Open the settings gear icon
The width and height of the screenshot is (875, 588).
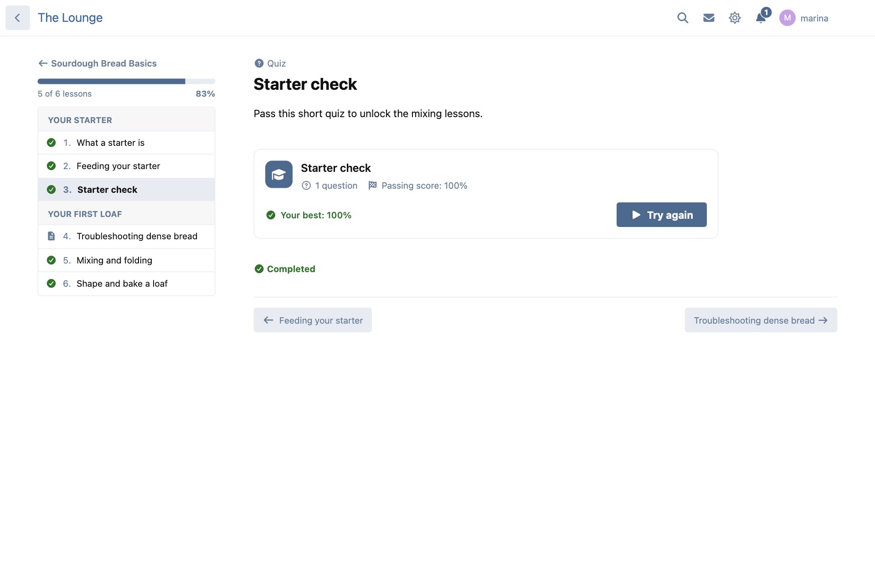(735, 18)
